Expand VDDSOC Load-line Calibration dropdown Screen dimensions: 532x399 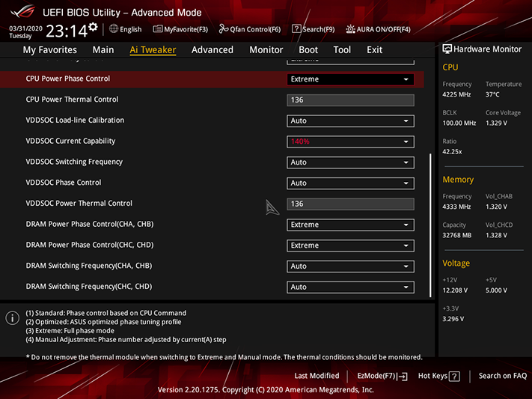(x=350, y=121)
